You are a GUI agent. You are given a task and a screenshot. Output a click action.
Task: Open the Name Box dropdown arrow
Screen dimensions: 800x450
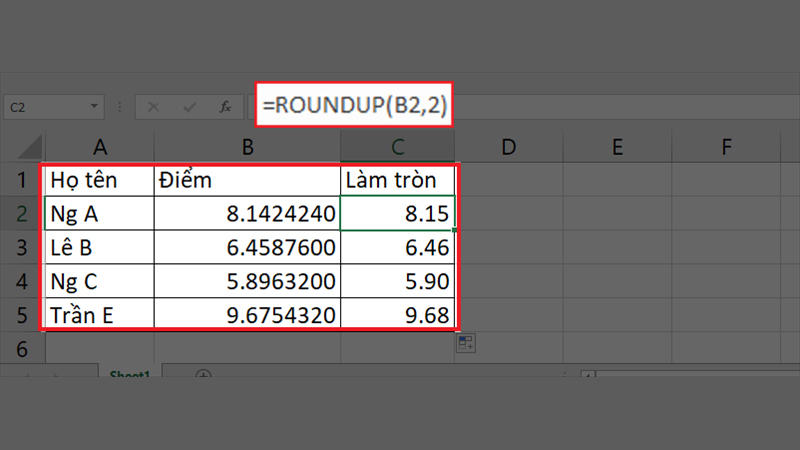tap(94, 107)
